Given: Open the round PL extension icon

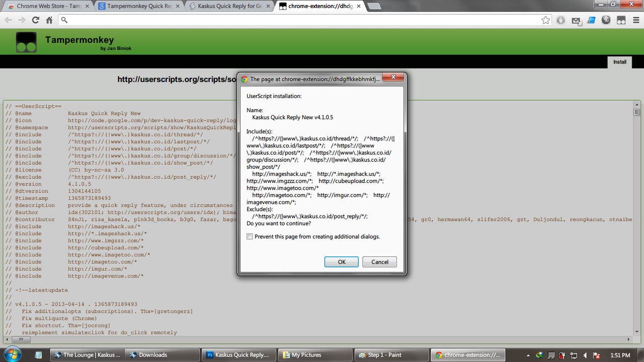Looking at the screenshot, I should point(606,20).
